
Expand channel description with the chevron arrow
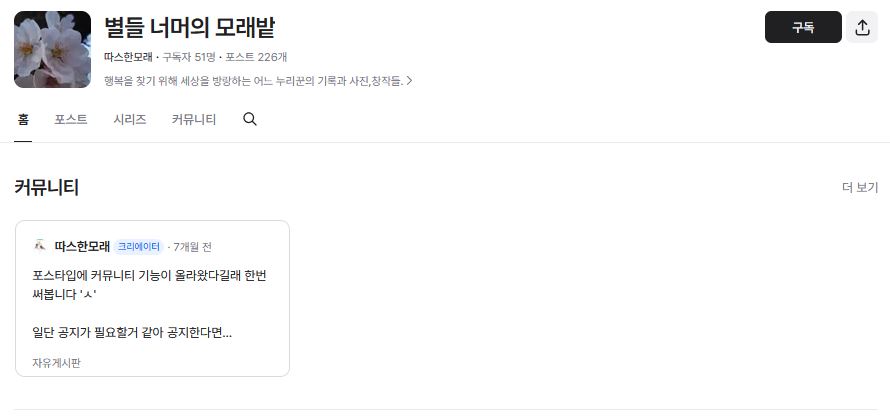coord(409,81)
